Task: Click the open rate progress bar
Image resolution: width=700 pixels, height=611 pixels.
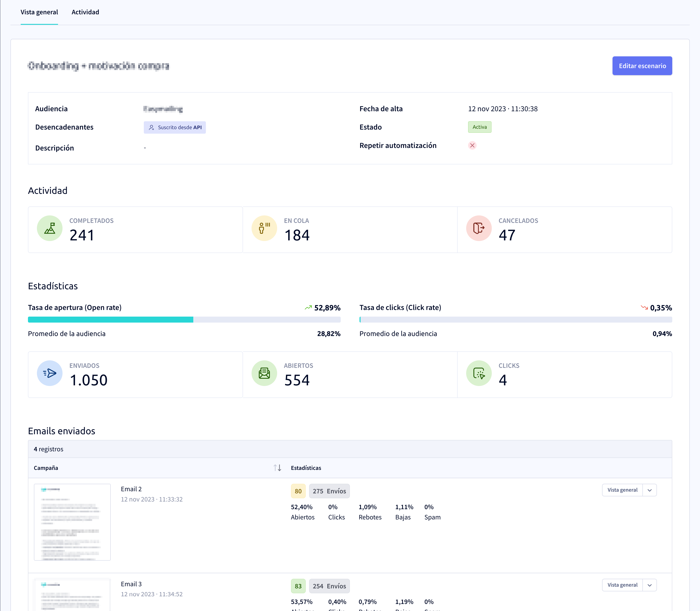Action: click(184, 319)
